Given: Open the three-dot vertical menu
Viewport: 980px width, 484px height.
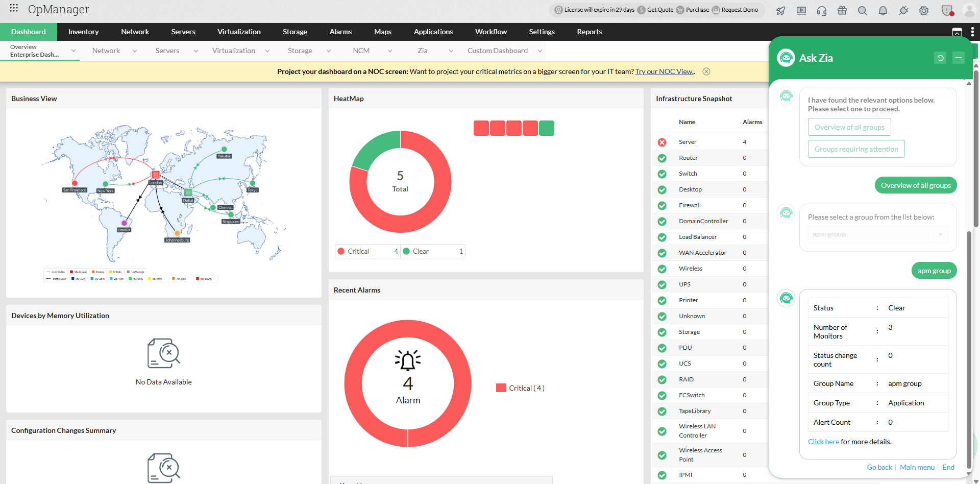Looking at the screenshot, I should pos(972,32).
